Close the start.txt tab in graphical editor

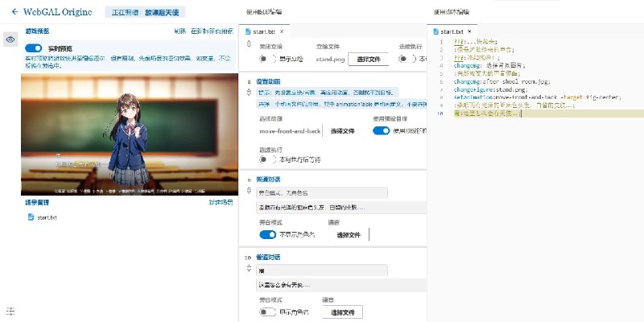[282, 31]
